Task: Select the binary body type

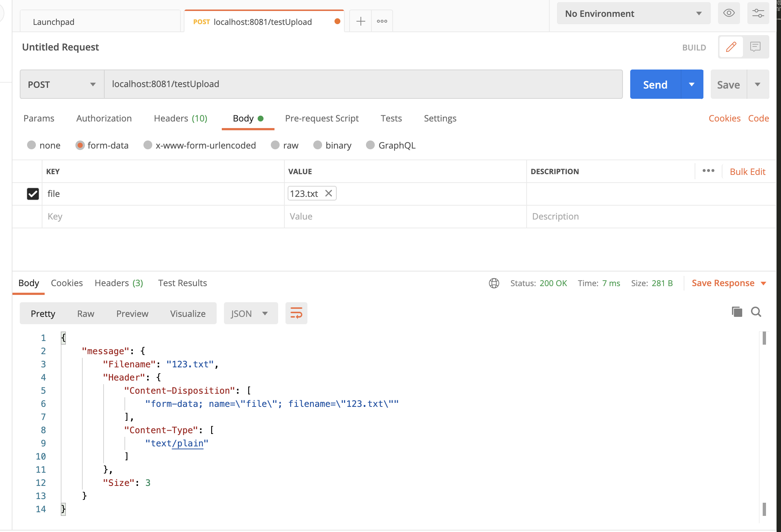Action: (318, 145)
